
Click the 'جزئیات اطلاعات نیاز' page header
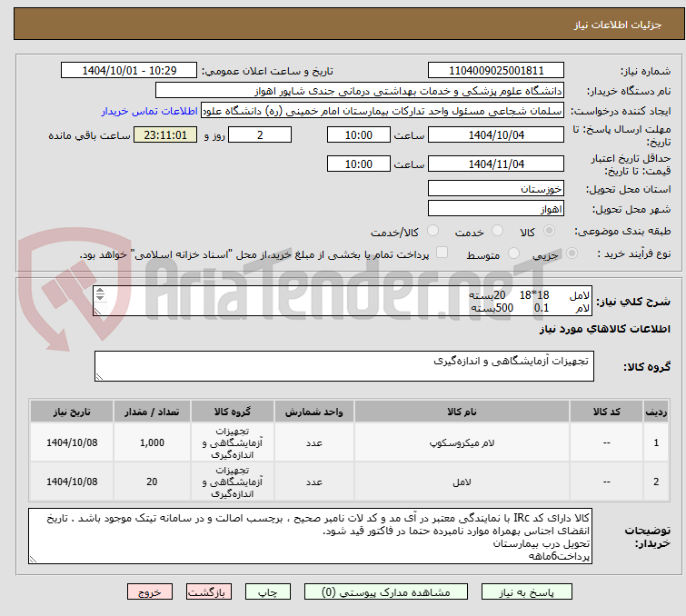tap(617, 25)
